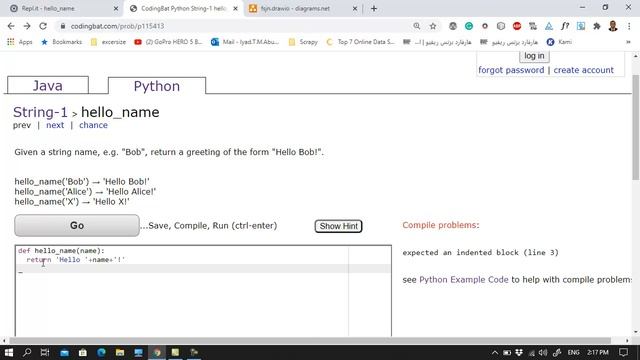Click inside the code editor area

pyautogui.click(x=203, y=291)
